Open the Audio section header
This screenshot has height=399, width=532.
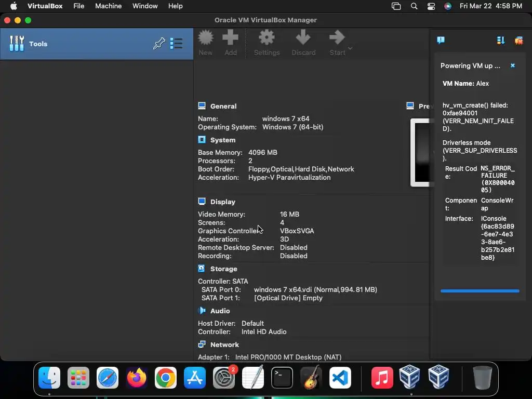click(x=220, y=311)
